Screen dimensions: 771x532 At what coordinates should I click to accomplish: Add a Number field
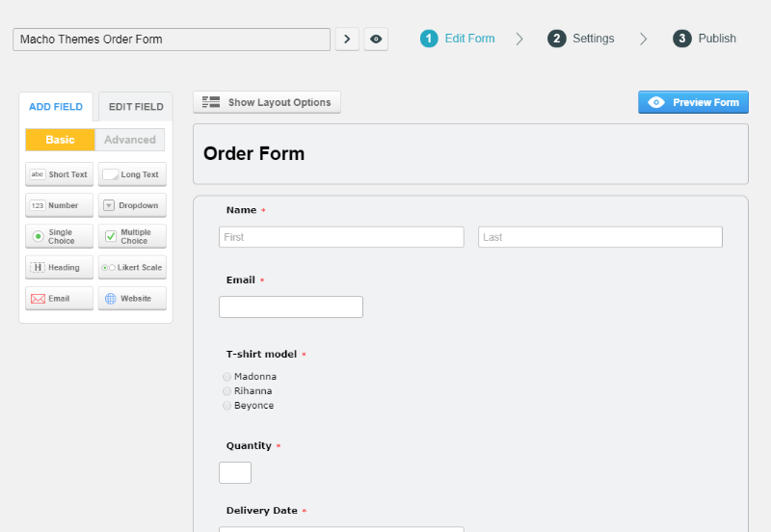[59, 205]
